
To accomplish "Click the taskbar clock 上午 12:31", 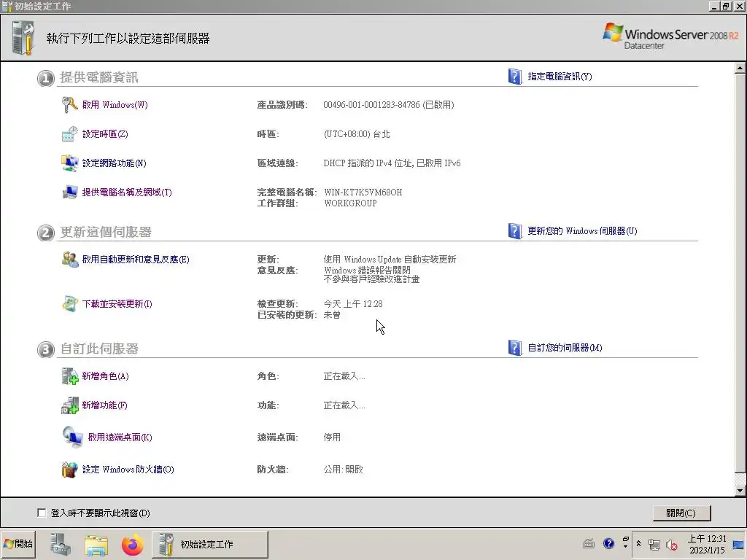I will (707, 539).
